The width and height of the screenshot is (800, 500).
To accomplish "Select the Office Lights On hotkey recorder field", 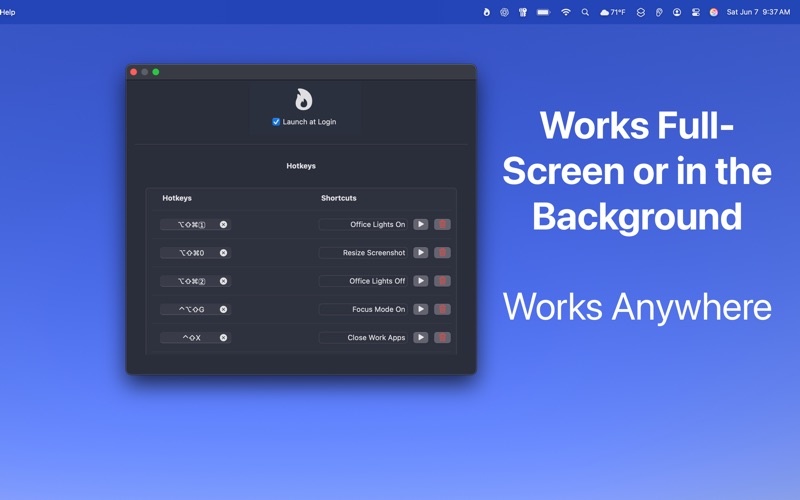I will tap(195, 224).
